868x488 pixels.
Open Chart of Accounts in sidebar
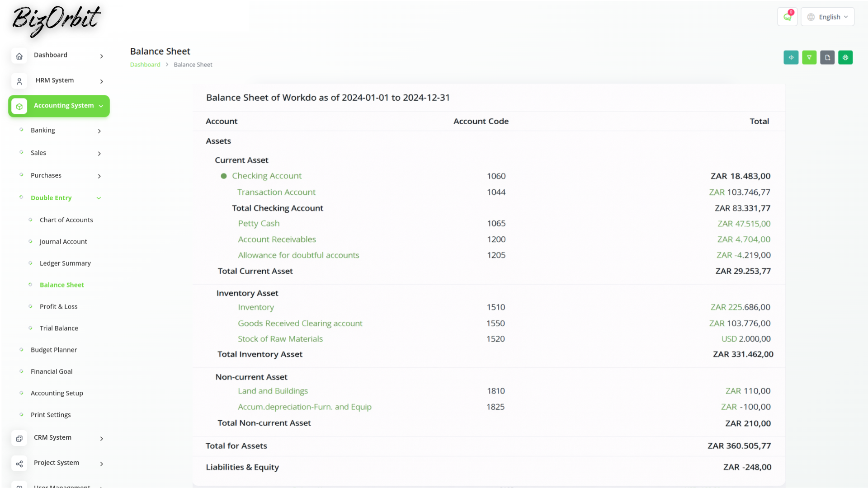click(x=66, y=220)
